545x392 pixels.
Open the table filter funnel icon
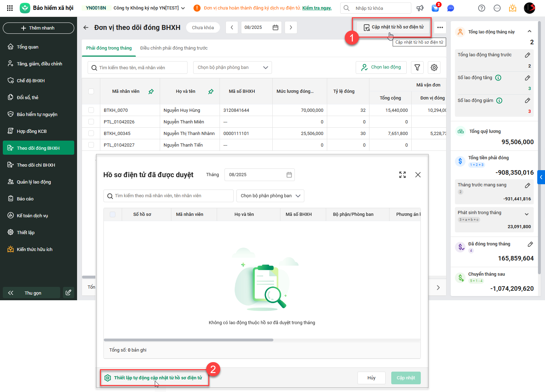417,68
